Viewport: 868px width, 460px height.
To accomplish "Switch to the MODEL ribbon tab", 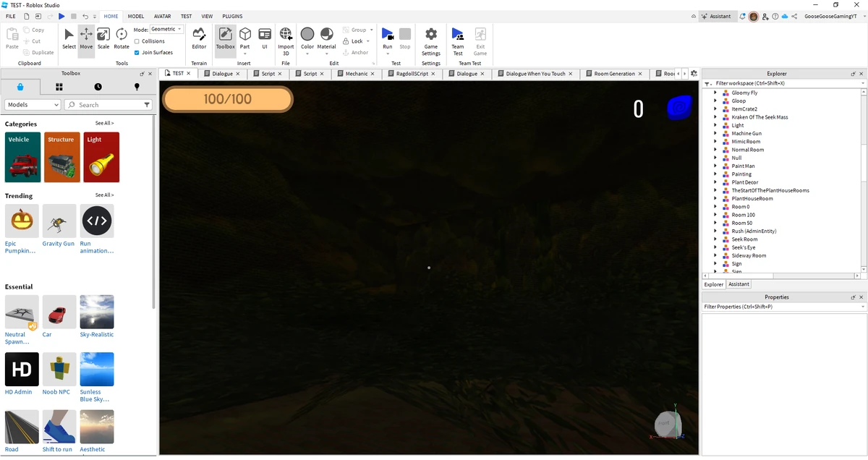I will pyautogui.click(x=135, y=16).
